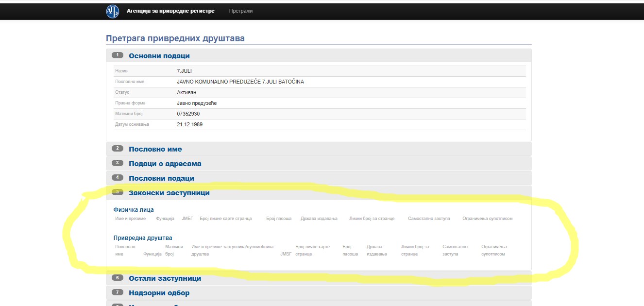Click the registration number 07352930
Screen dimensions: 644x306
point(188,114)
